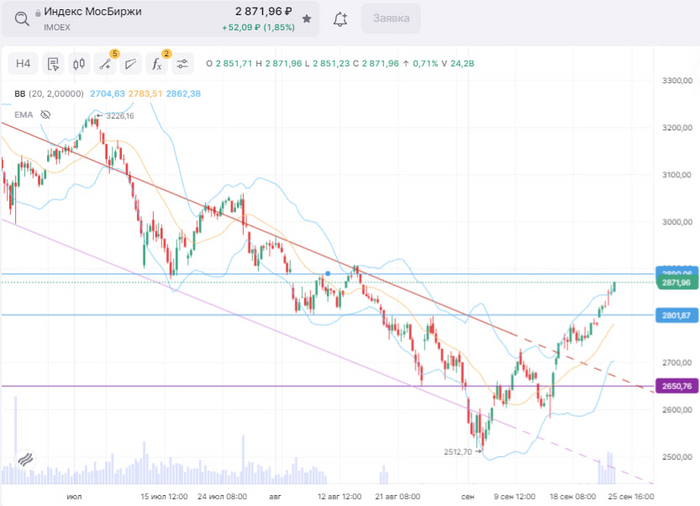This screenshot has width=700, height=506.
Task: Select the ruler measurement tool icon
Action: pyautogui.click(x=130, y=64)
